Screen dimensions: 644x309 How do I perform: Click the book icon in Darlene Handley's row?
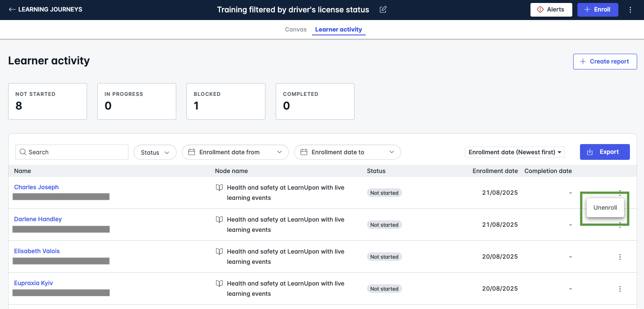pyautogui.click(x=219, y=219)
